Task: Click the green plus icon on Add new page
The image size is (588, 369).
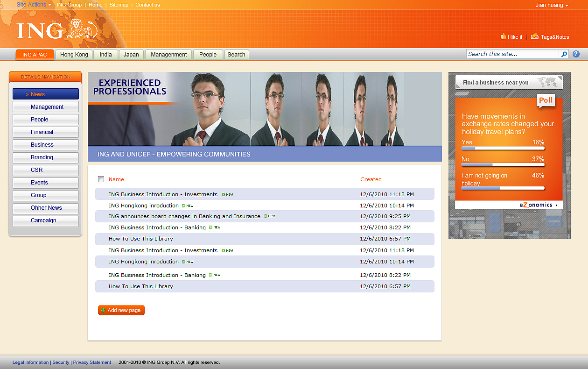Action: click(103, 310)
